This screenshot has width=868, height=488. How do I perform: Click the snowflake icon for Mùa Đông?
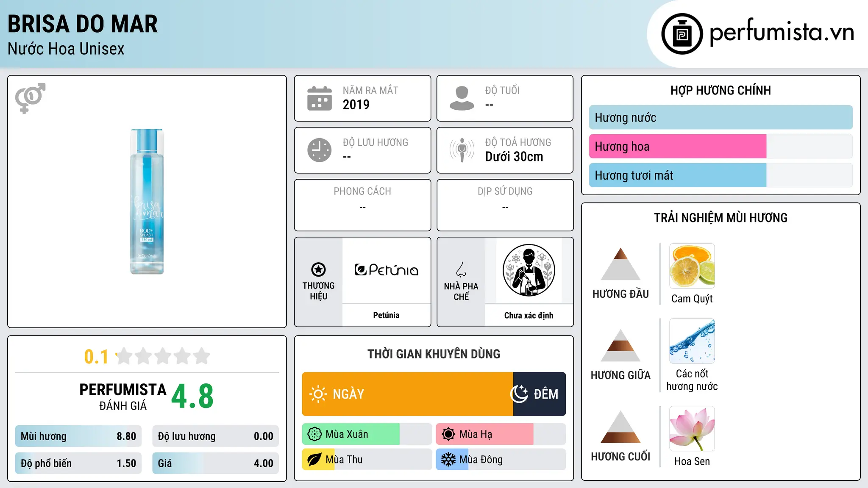448,460
